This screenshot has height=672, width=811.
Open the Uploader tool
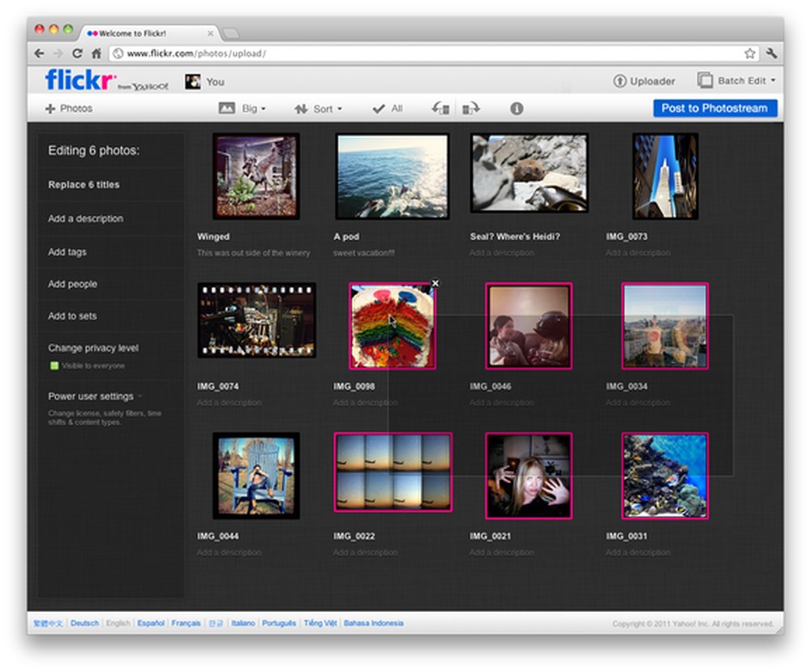(x=644, y=81)
